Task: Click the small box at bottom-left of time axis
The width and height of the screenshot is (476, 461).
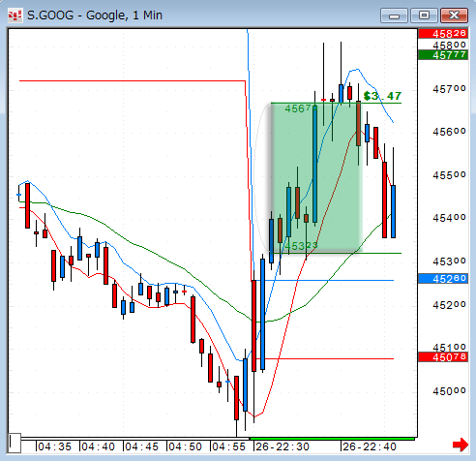Action: tap(15, 443)
